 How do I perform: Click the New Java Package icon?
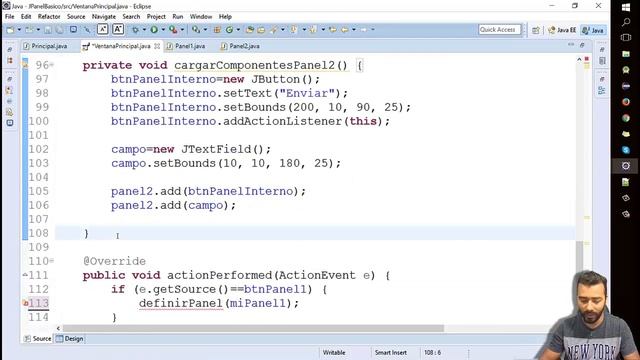(x=217, y=29)
